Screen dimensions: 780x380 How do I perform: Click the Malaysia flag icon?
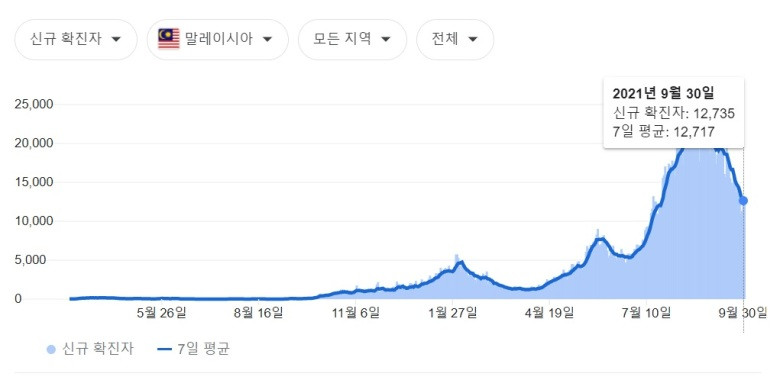(x=169, y=39)
